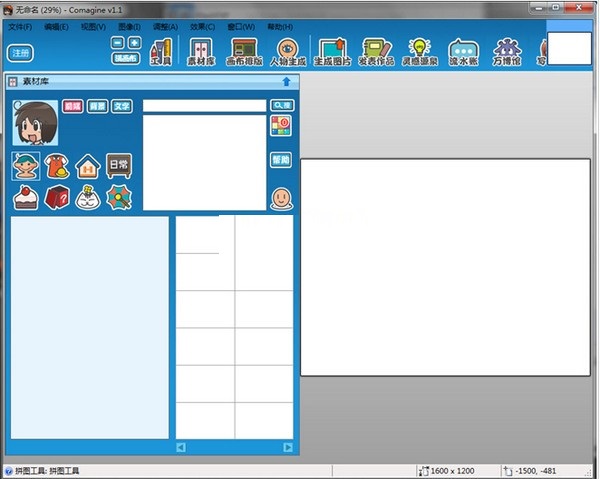
Task: Click the 生成图片 generate image icon
Action: 332,50
